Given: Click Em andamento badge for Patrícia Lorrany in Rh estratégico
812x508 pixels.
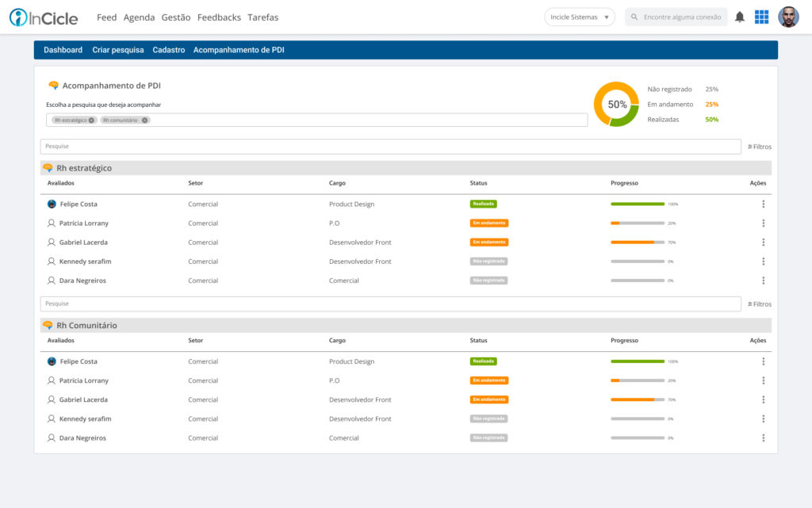Looking at the screenshot, I should pos(488,223).
